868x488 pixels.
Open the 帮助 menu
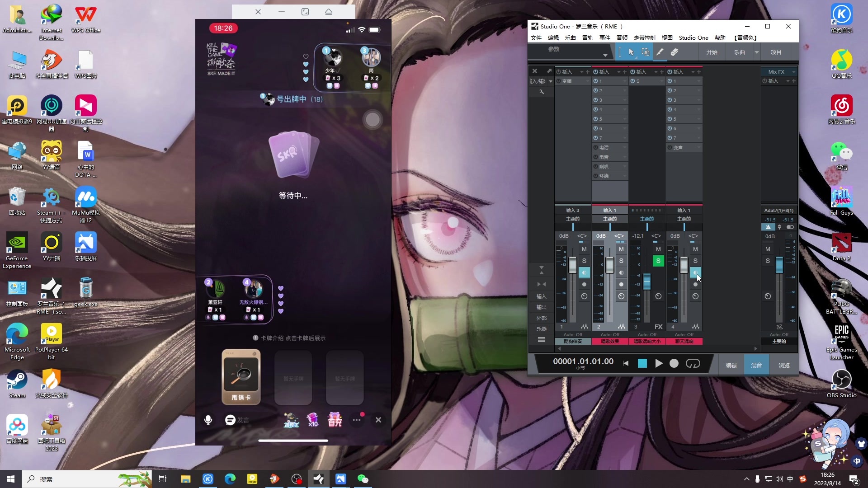pos(720,38)
